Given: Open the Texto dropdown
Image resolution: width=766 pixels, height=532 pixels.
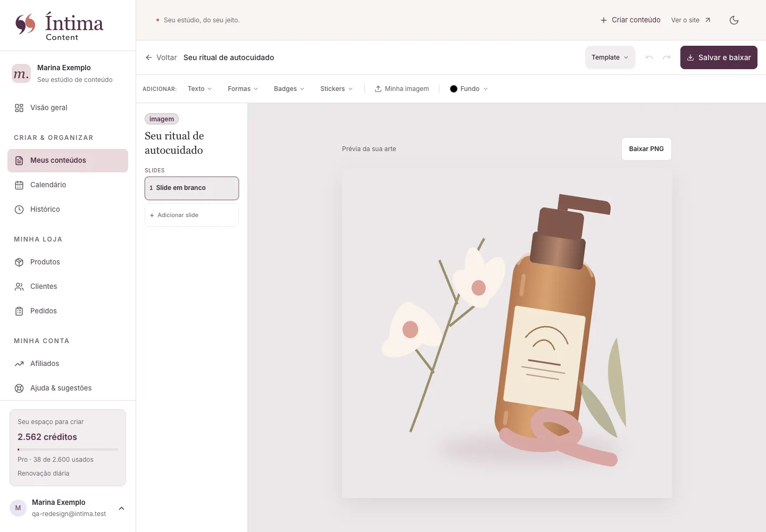Looking at the screenshot, I should pos(199,89).
